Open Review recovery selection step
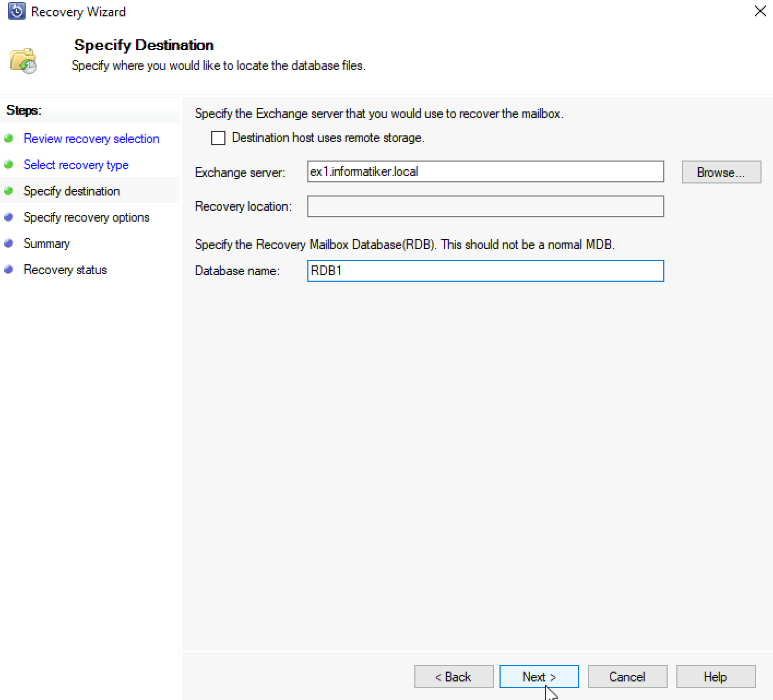Viewport: 773px width, 700px height. click(x=91, y=139)
